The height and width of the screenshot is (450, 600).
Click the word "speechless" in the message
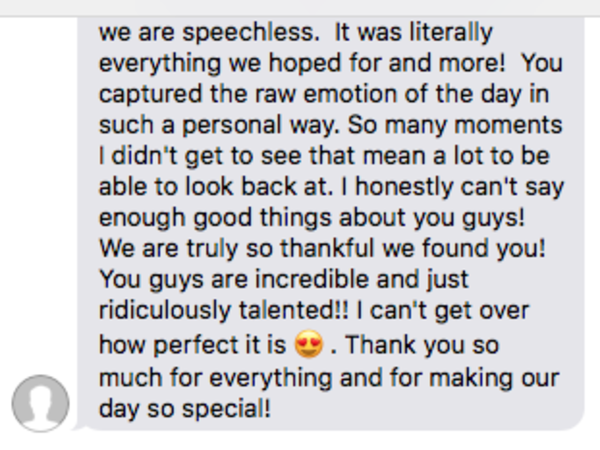pyautogui.click(x=250, y=32)
